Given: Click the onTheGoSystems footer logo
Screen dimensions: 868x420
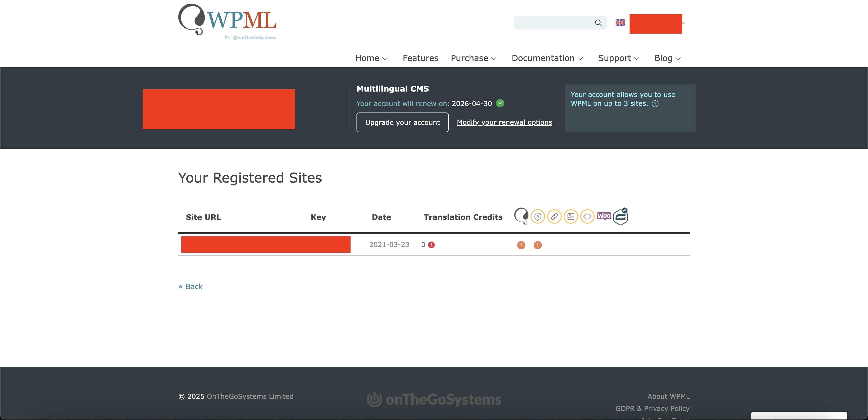Looking at the screenshot, I should (434, 399).
